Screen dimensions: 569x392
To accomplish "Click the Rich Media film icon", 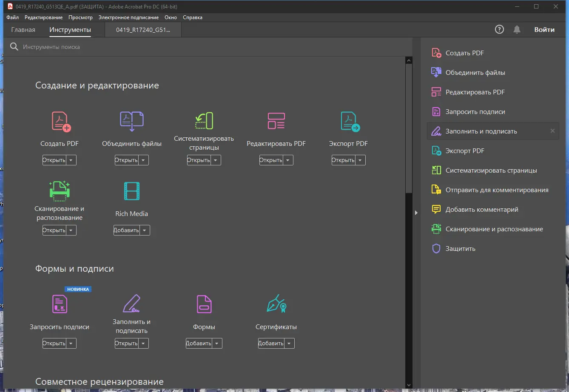I will pyautogui.click(x=132, y=191).
